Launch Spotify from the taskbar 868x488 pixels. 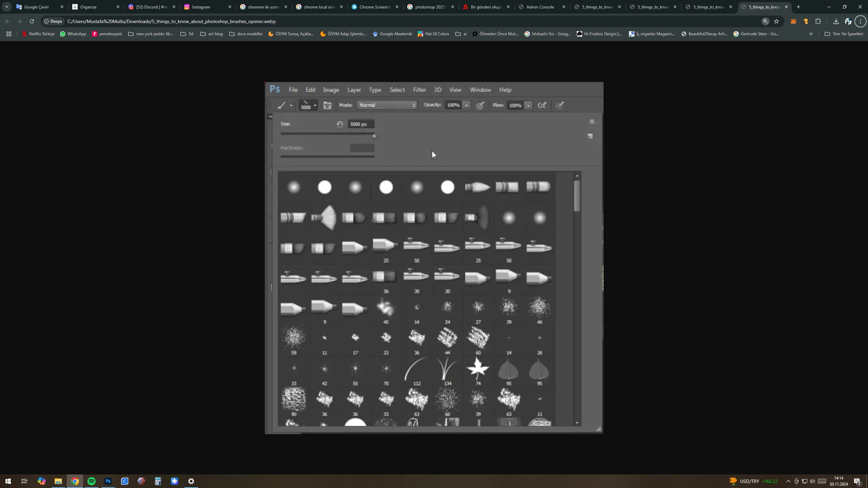click(x=92, y=481)
